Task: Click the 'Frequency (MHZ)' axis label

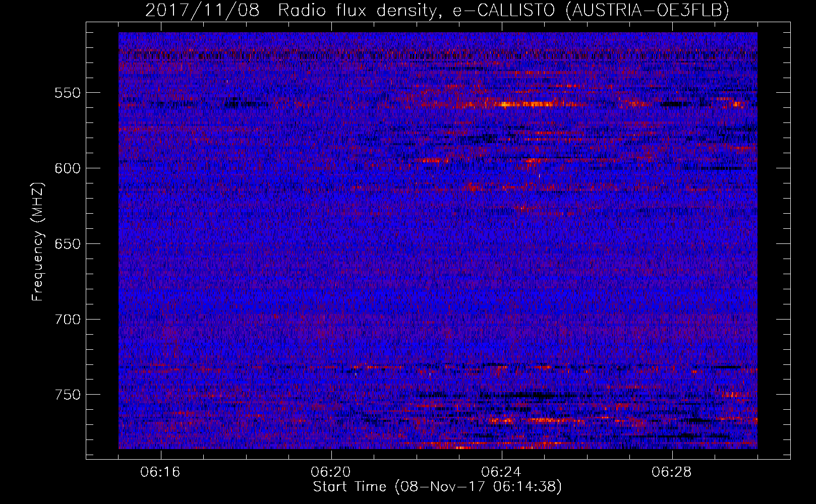Action: coord(38,242)
